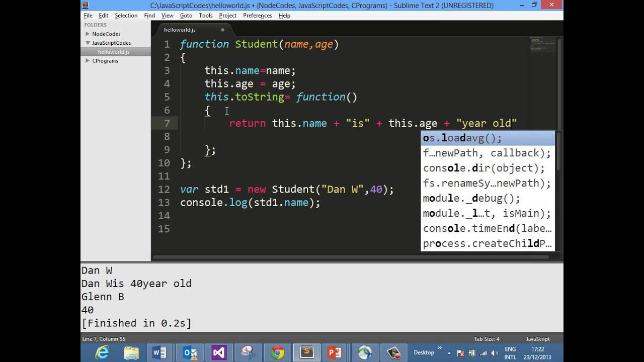
Task: Click line number 12 in the gutter
Action: pos(164,190)
